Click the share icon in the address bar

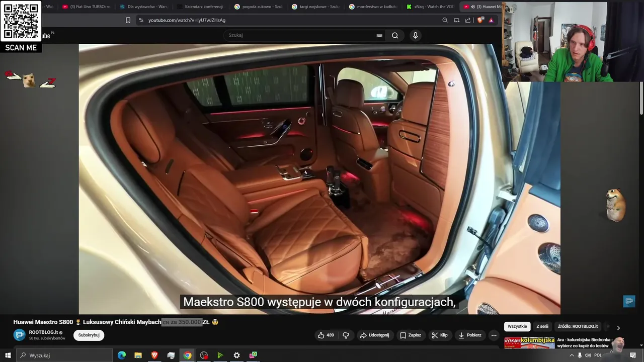point(468,20)
